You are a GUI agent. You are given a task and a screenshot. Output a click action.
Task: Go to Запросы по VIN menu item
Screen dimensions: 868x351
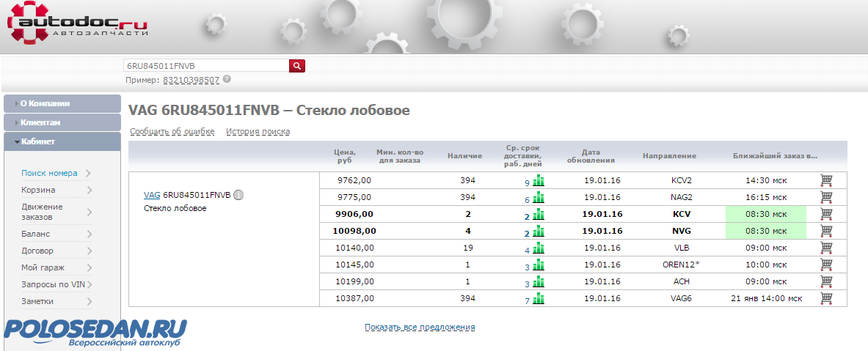(x=54, y=284)
